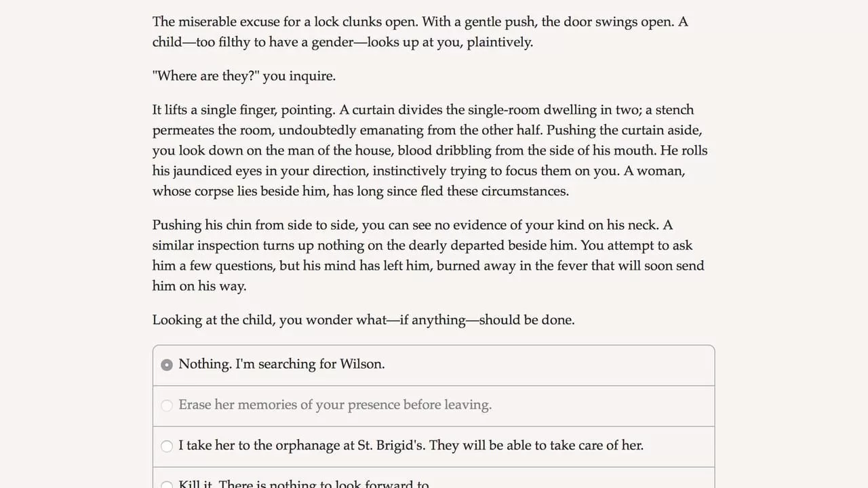Click blank space right of the Erase memories option
The image size is (868, 488).
604,405
